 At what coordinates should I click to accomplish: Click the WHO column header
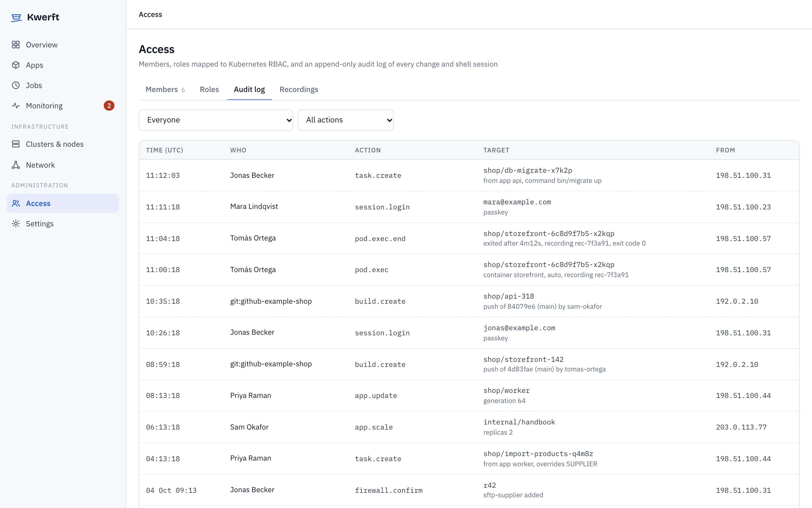(x=238, y=150)
